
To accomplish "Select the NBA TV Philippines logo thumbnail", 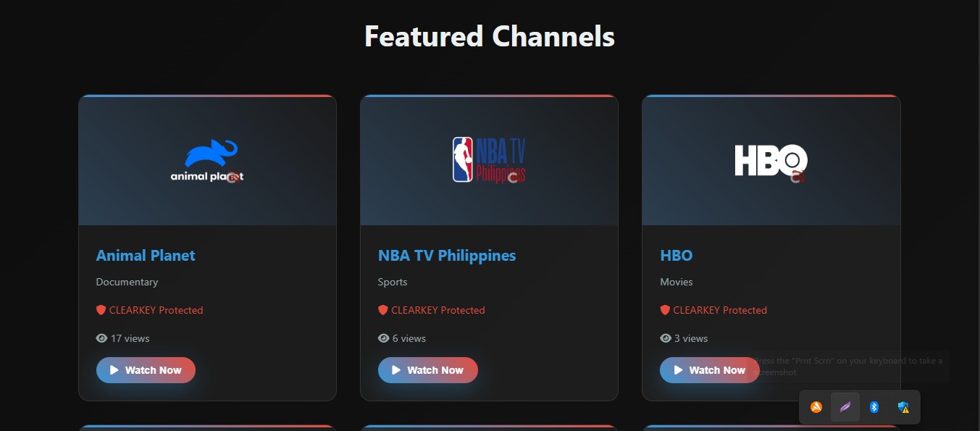I will 489,160.
